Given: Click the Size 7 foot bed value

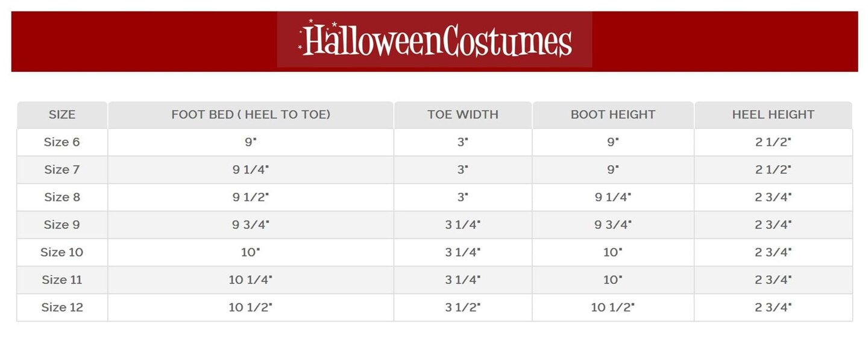Looking at the screenshot, I should pos(251,170).
